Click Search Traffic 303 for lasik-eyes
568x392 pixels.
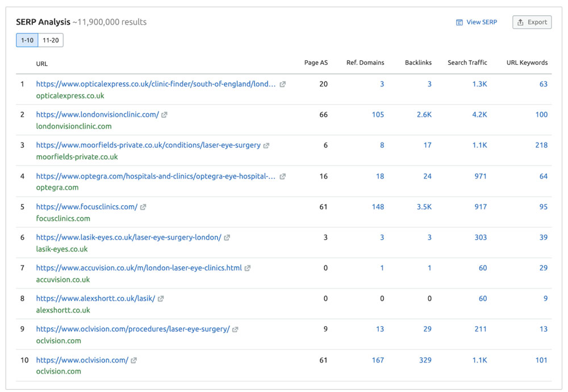coord(481,237)
